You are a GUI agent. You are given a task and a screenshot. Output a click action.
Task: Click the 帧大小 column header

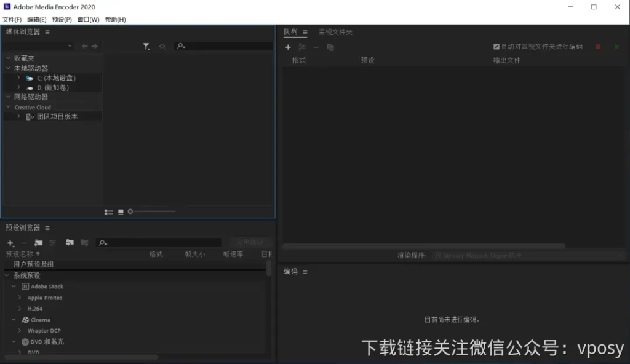(x=195, y=255)
